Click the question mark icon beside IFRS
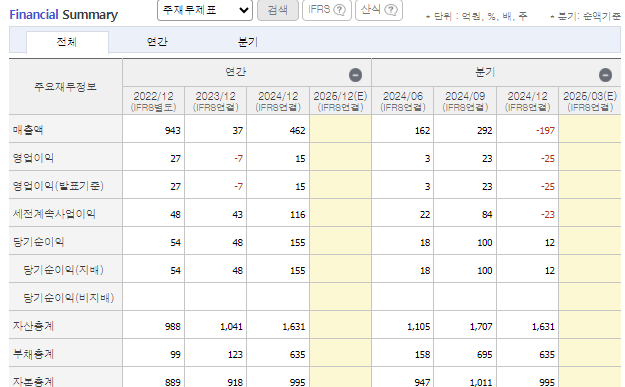This screenshot has height=387, width=625. [339, 10]
